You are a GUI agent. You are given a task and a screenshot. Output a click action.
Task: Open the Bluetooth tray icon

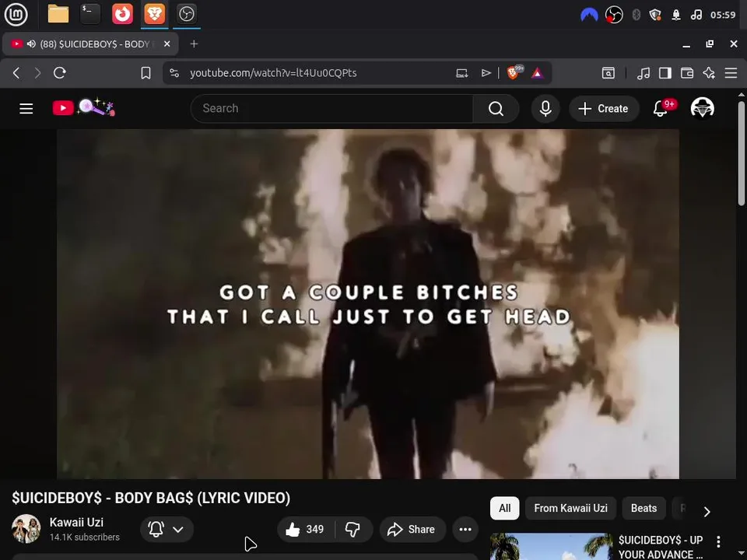636,15
